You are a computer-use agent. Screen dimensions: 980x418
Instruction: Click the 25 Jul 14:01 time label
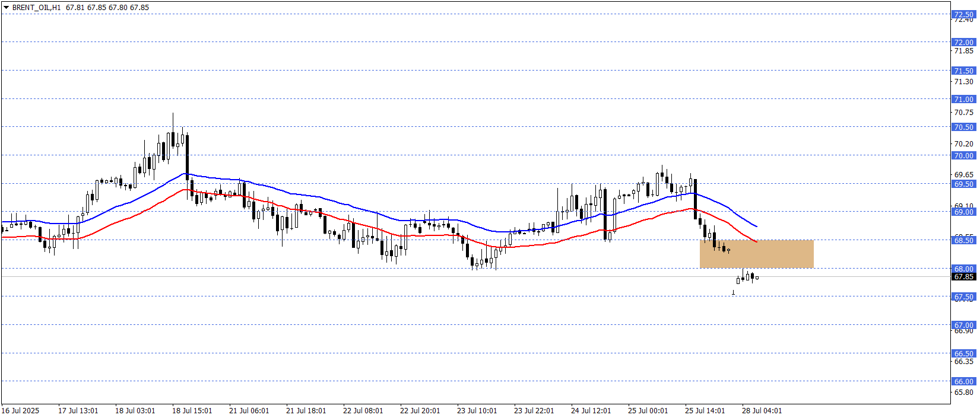click(705, 410)
